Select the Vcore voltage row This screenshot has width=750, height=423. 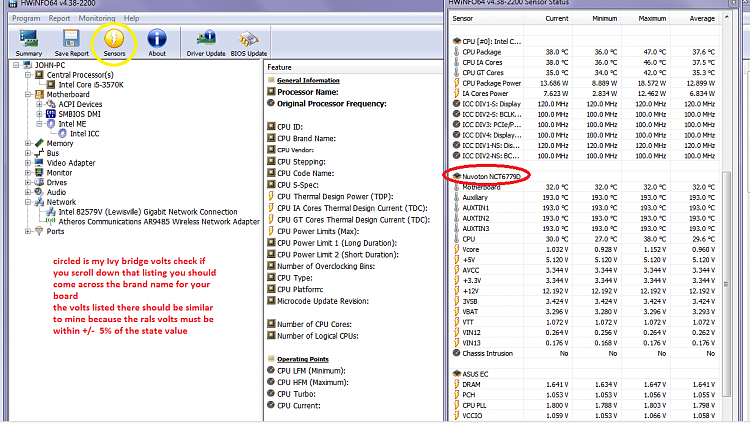tap(585, 249)
